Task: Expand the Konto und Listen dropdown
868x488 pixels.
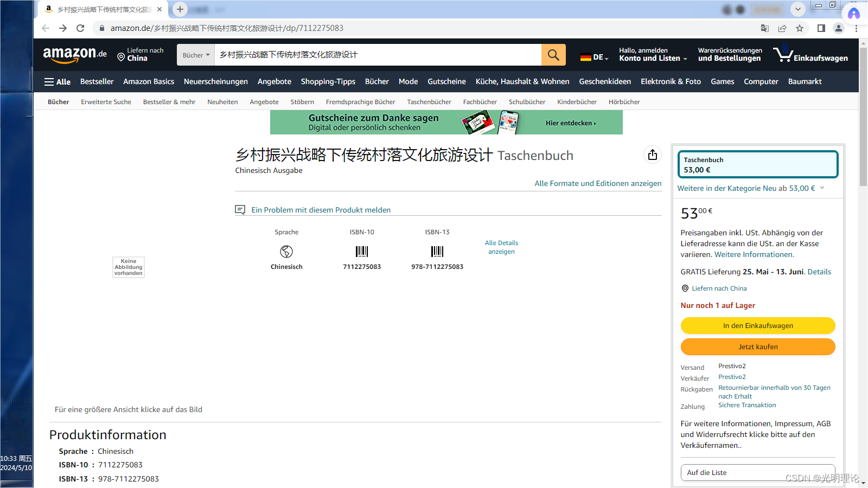Action: (x=653, y=55)
